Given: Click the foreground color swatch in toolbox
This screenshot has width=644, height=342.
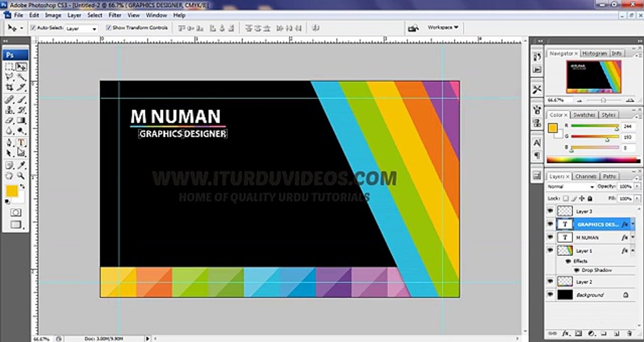Looking at the screenshot, I should coord(12,191).
